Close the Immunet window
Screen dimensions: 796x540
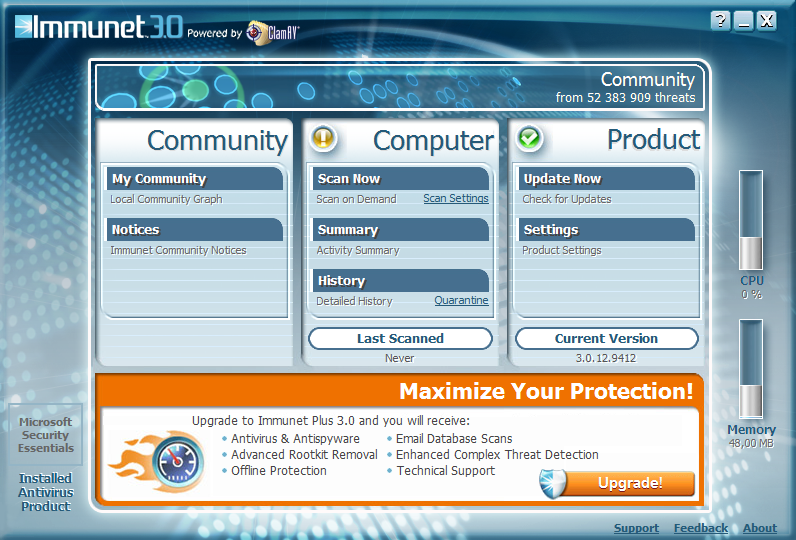(x=767, y=21)
